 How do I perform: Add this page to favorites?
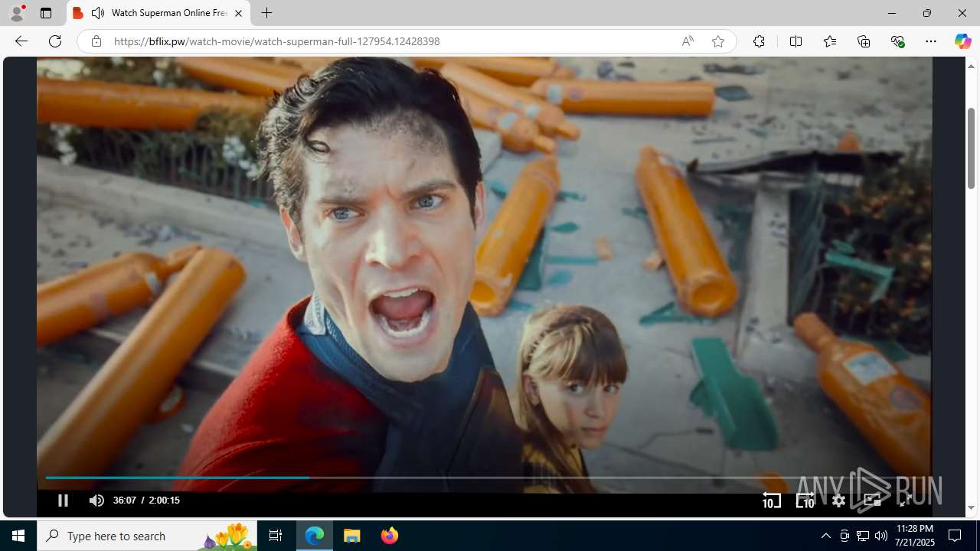pos(717,41)
